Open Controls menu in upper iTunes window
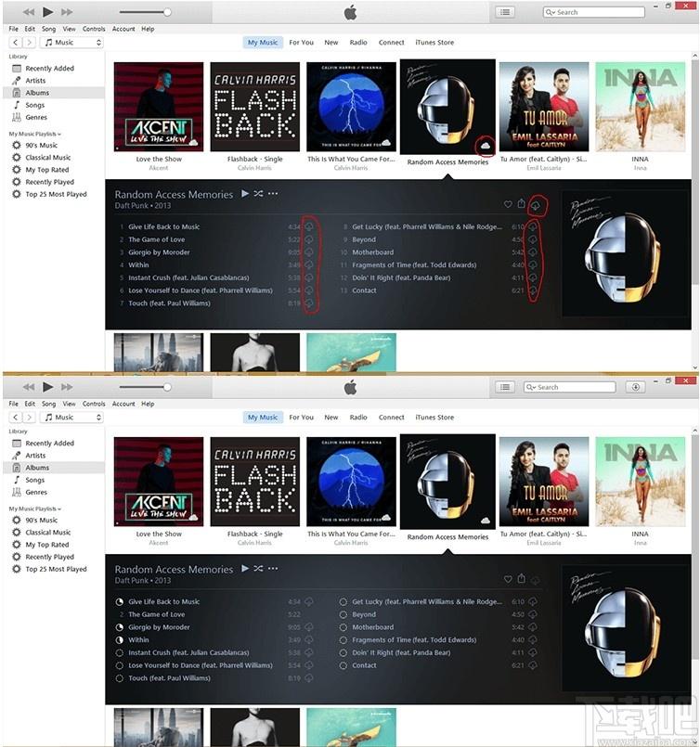Screen dimensions: 700x747 [x=94, y=29]
